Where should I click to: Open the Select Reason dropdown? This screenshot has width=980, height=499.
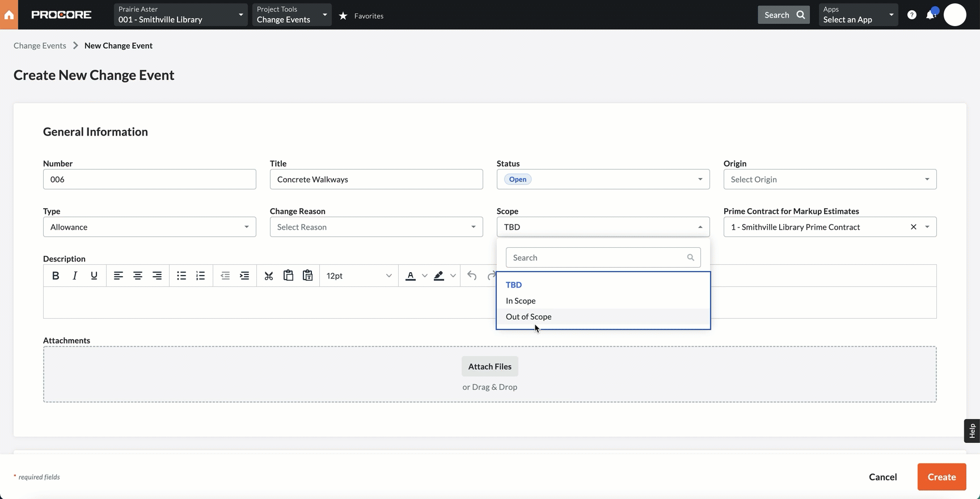pos(377,227)
